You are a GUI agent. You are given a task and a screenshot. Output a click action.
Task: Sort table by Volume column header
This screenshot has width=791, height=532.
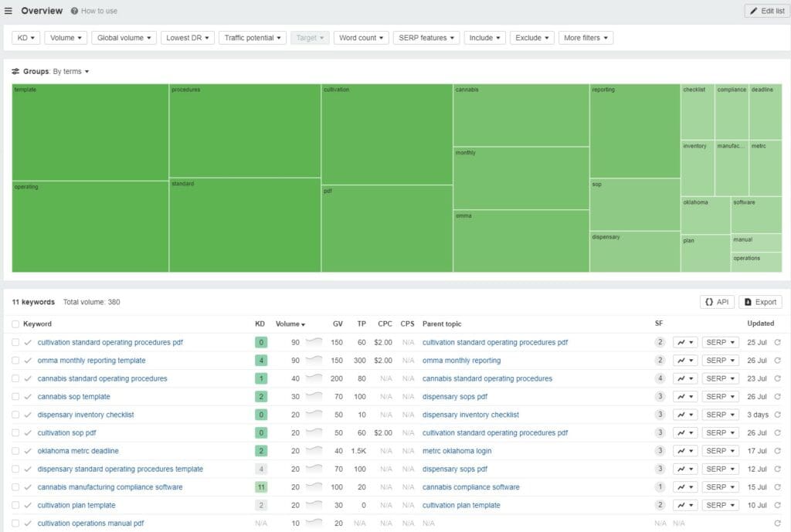pyautogui.click(x=290, y=324)
